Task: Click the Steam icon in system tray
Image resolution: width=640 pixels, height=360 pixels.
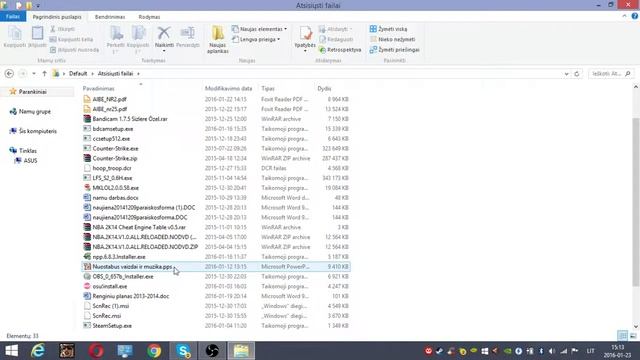Action: pyautogui.click(x=439, y=351)
